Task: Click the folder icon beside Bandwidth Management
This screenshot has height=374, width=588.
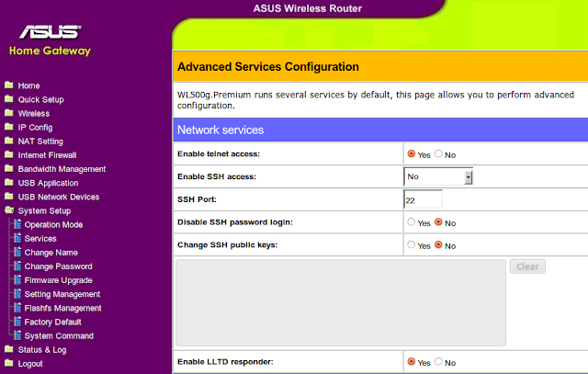Action: coord(9,168)
